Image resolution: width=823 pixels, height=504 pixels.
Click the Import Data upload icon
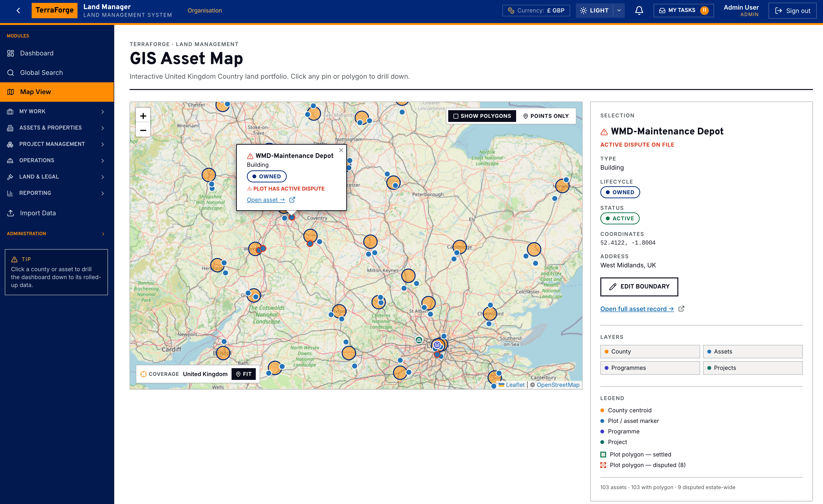pyautogui.click(x=11, y=213)
